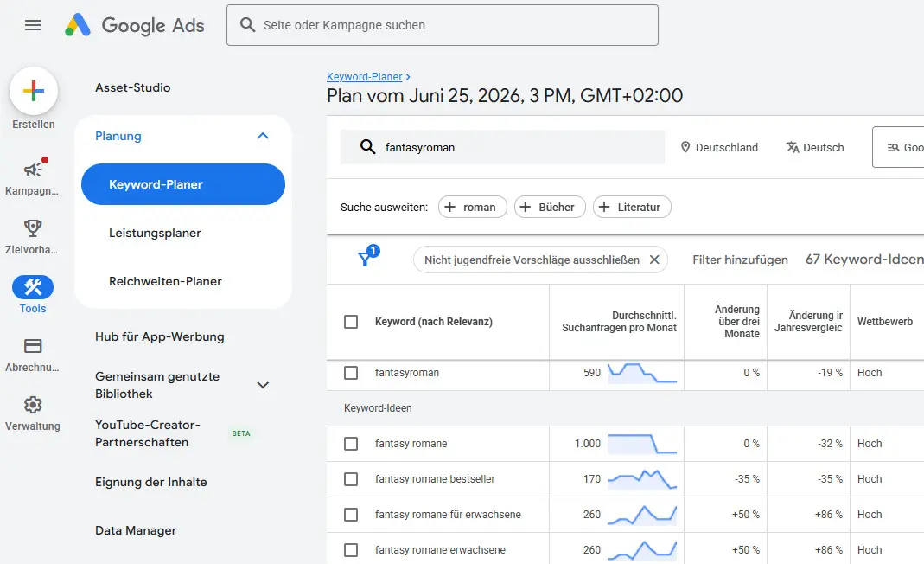This screenshot has width=924, height=564.
Task: Click the Erstellen plus button
Action: click(x=34, y=91)
